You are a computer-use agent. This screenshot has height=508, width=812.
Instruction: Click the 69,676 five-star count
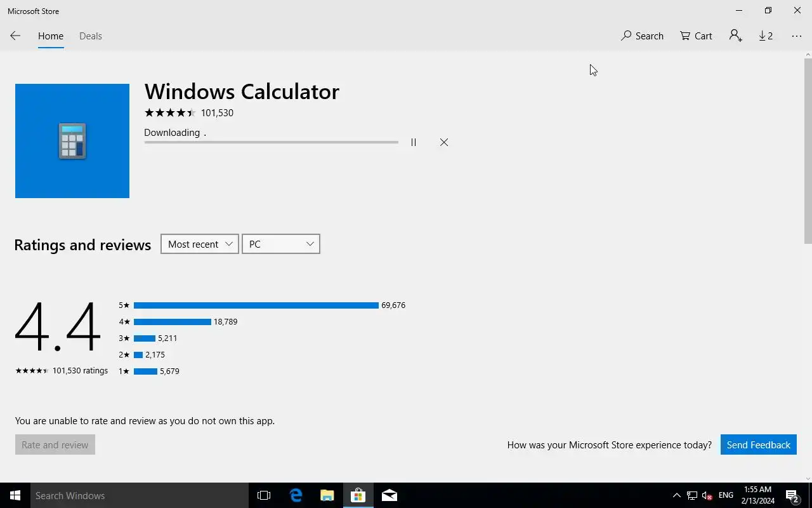pyautogui.click(x=393, y=305)
